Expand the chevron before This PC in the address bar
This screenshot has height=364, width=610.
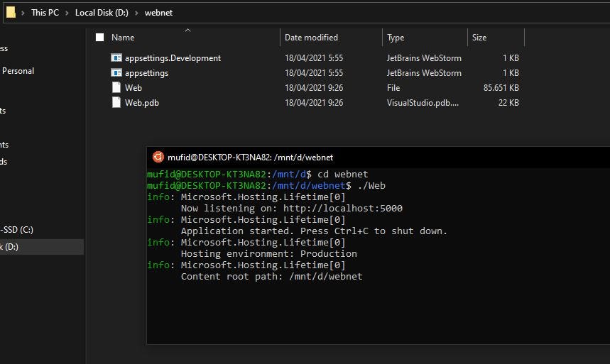(x=23, y=13)
